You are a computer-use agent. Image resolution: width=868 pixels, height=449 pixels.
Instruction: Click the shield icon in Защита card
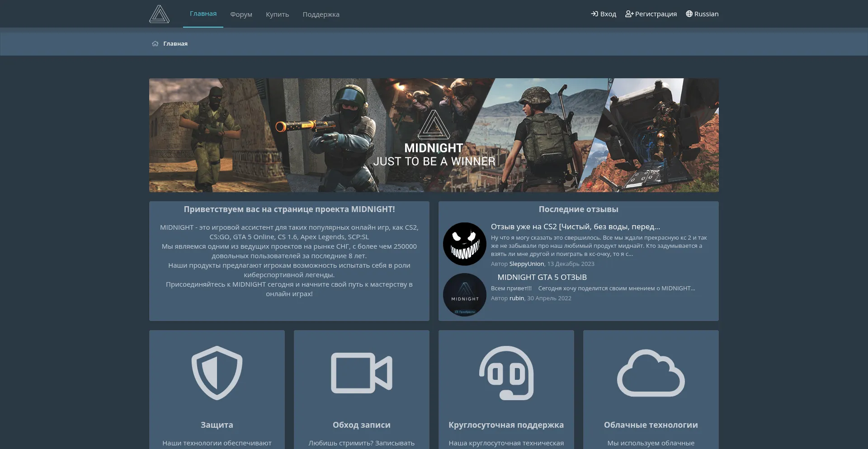pyautogui.click(x=217, y=373)
